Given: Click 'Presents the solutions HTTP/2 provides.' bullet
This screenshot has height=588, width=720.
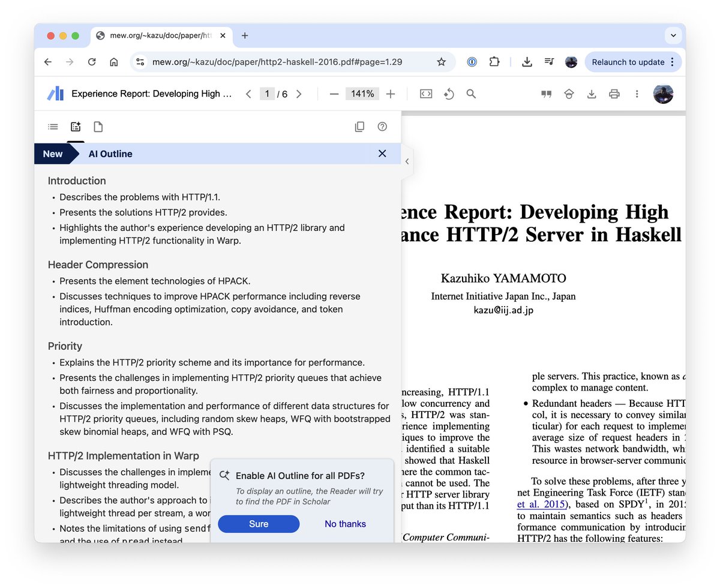Looking at the screenshot, I should [x=143, y=212].
